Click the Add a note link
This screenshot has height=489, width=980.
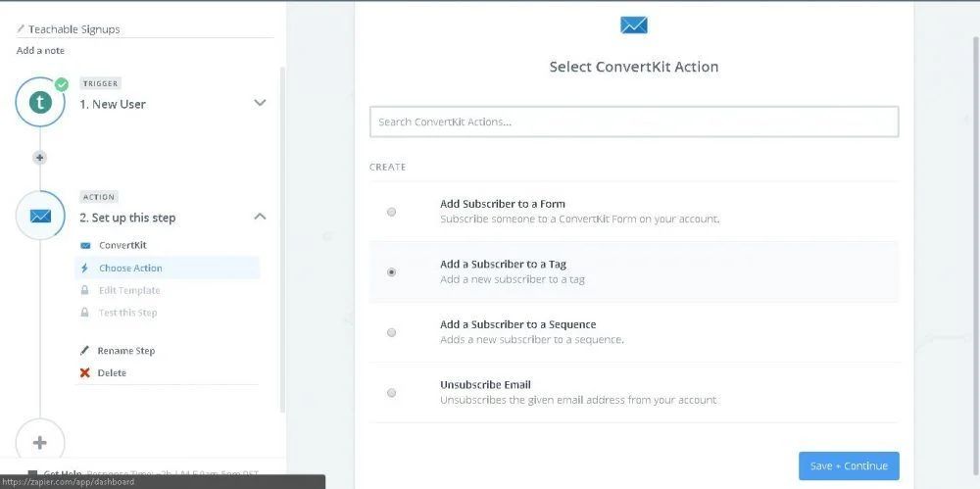point(41,50)
